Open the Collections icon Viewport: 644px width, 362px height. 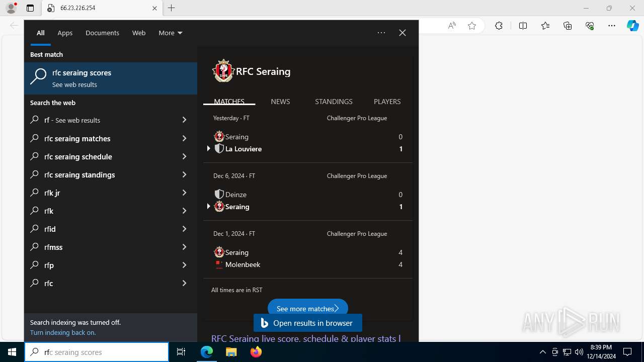tap(568, 26)
